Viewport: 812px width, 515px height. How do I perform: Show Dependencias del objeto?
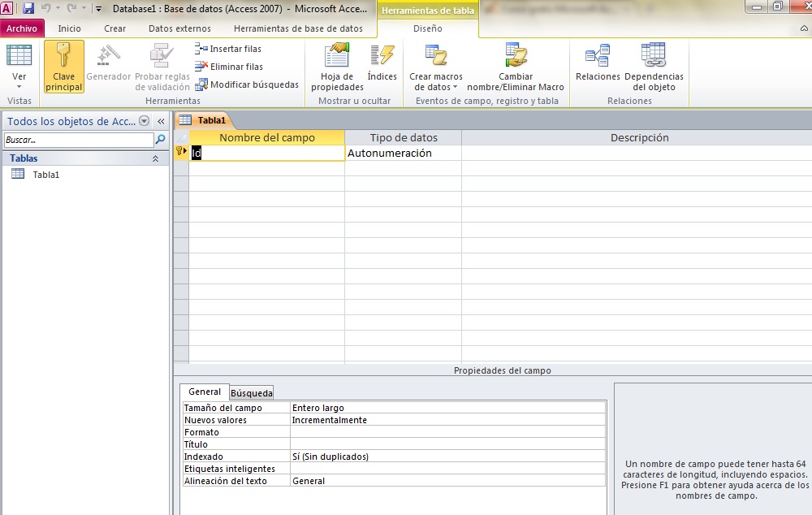654,67
